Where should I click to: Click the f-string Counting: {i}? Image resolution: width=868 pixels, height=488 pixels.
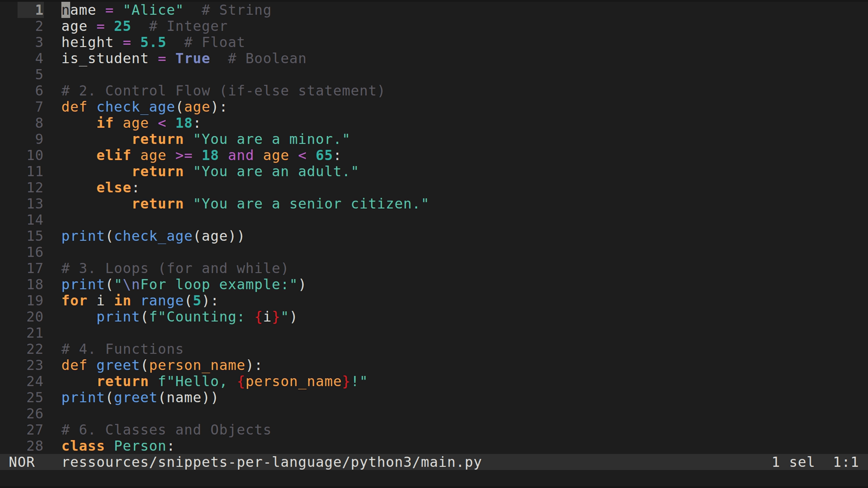point(222,317)
